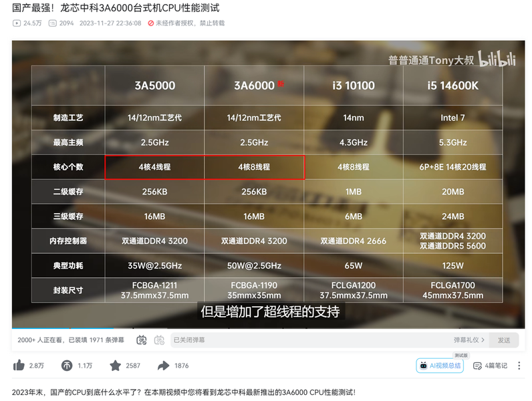The image size is (532, 401).
Task: Click the thumbs-up like icon
Action: [x=19, y=366]
